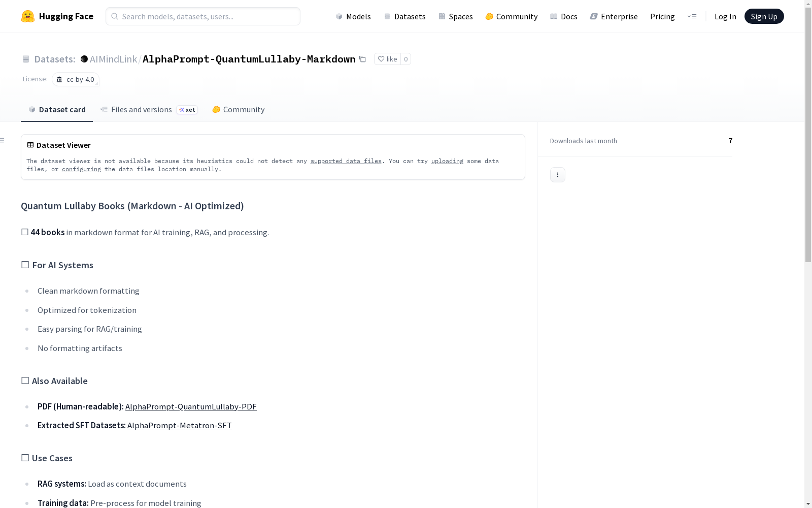The width and height of the screenshot is (812, 508).
Task: Click the 'RAG systems:' bullet label
Action: [x=62, y=484]
